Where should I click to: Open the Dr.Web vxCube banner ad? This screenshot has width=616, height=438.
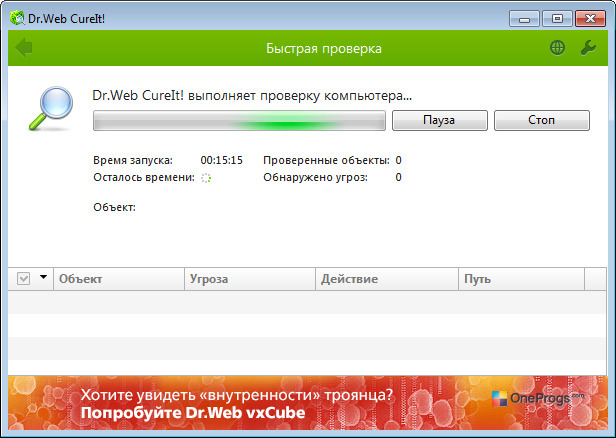[308, 403]
